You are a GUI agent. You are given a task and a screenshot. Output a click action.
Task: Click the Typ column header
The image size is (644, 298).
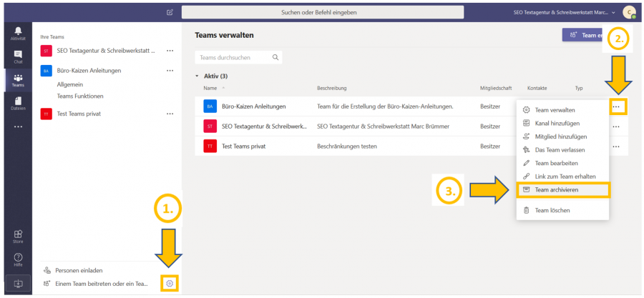click(579, 88)
